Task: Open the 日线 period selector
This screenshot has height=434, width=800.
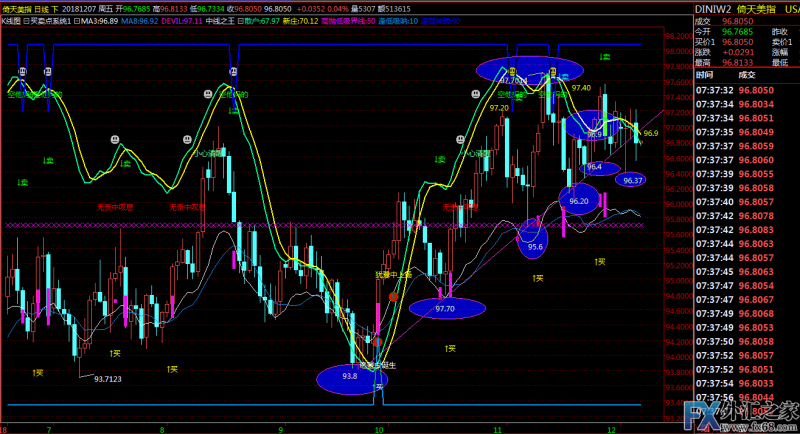Action: pos(38,7)
